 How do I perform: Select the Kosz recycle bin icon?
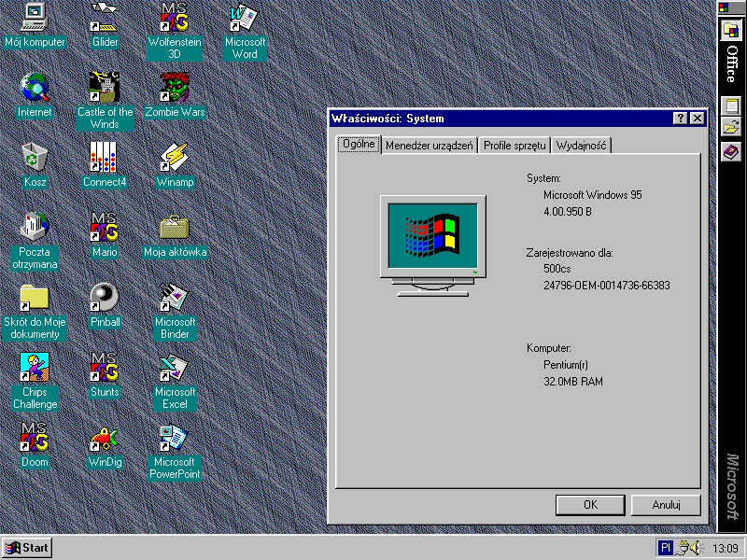tap(35, 158)
